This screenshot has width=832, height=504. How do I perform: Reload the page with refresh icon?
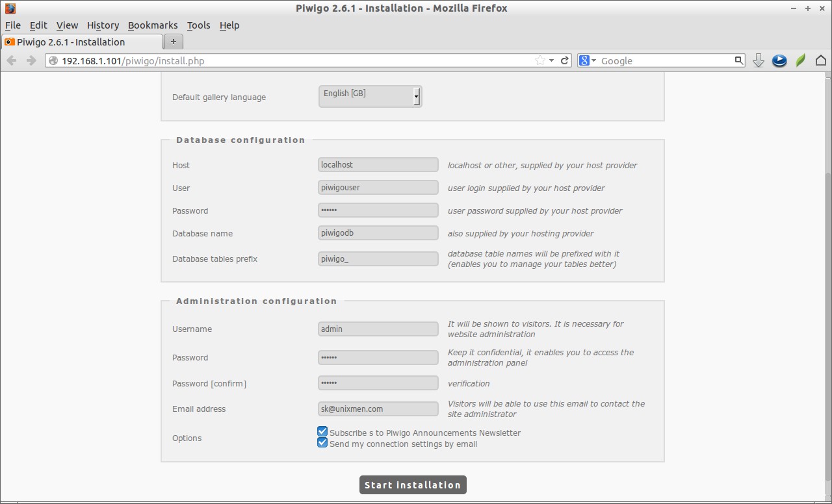tap(565, 60)
